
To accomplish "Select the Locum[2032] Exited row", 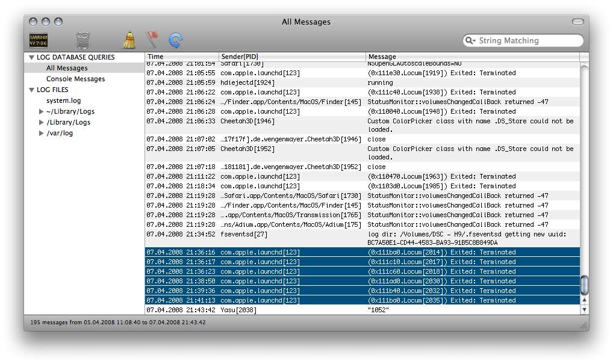I will [363, 291].
